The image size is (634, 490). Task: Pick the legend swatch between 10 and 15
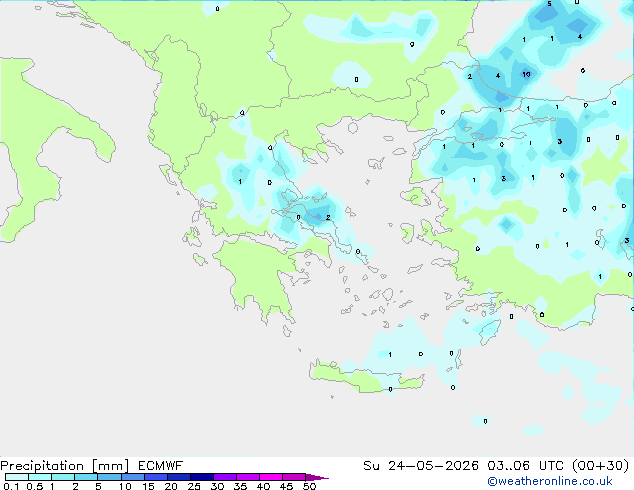coord(133,477)
